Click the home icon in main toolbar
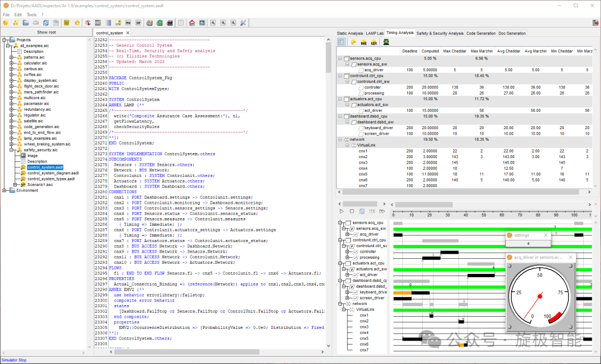The width and height of the screenshot is (601, 364). click(x=192, y=23)
